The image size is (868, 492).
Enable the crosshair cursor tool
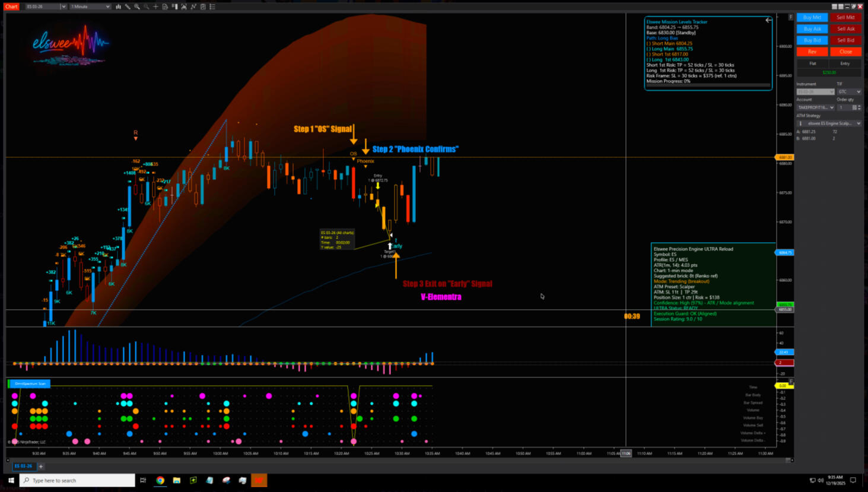(155, 7)
